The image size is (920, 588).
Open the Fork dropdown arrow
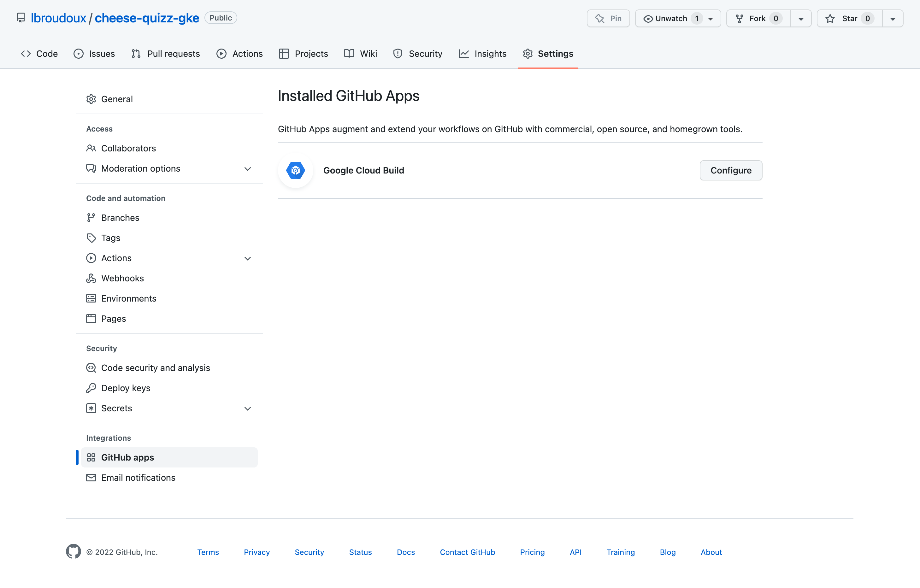point(801,19)
